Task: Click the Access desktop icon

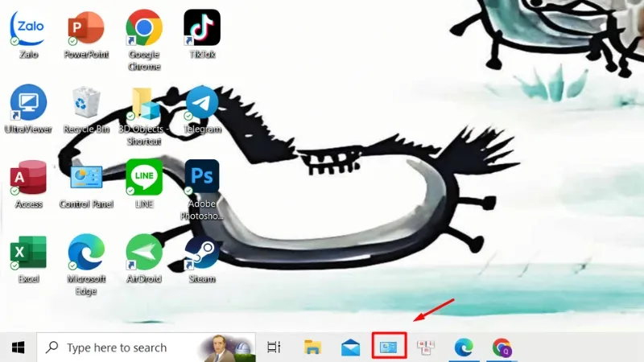Action: (28, 178)
